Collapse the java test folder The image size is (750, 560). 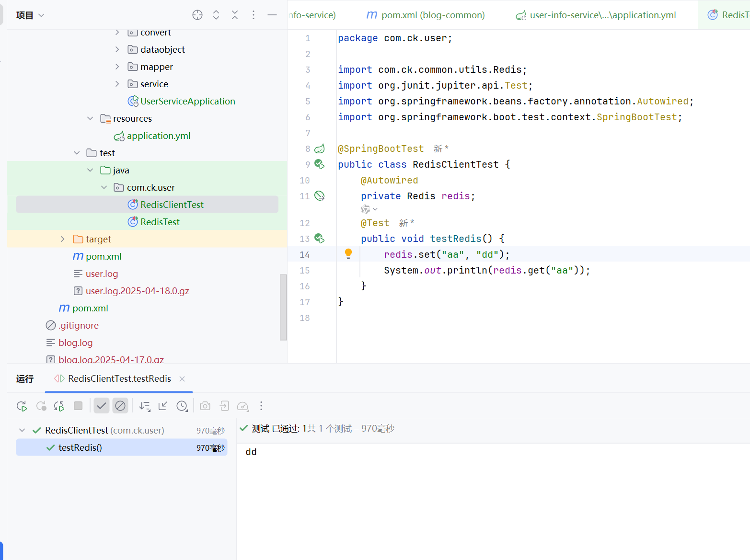coord(90,170)
